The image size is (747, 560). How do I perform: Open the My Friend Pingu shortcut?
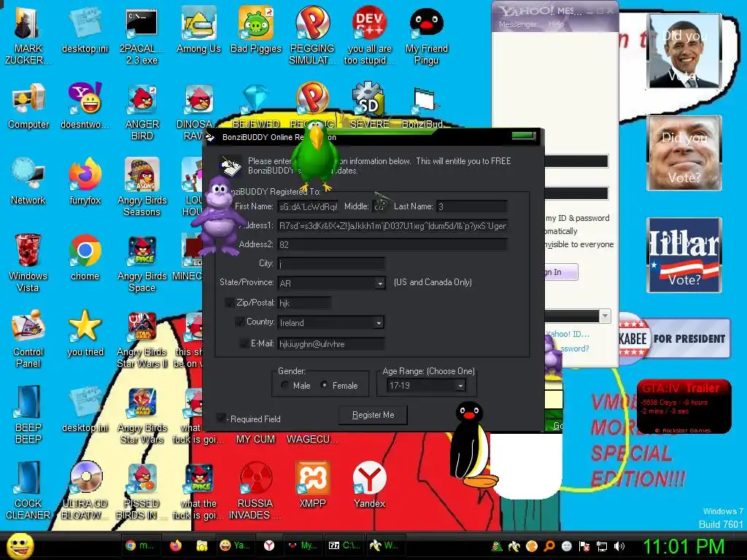[x=426, y=35]
